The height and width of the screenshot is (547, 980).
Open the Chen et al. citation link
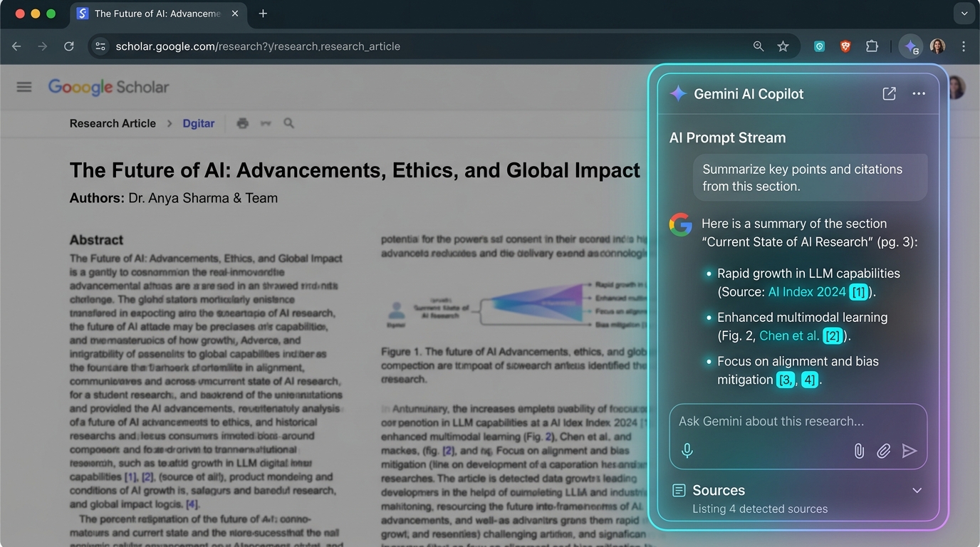coord(789,335)
